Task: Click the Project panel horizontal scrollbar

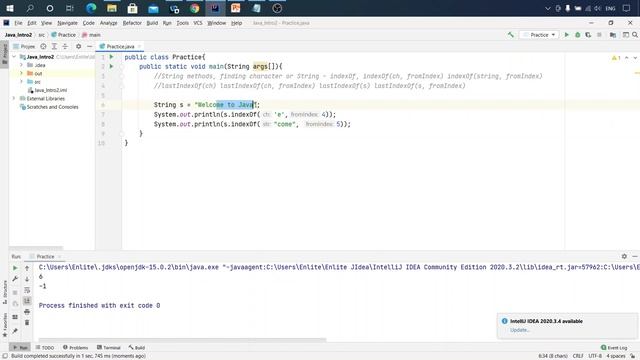Action: [x=36, y=248]
